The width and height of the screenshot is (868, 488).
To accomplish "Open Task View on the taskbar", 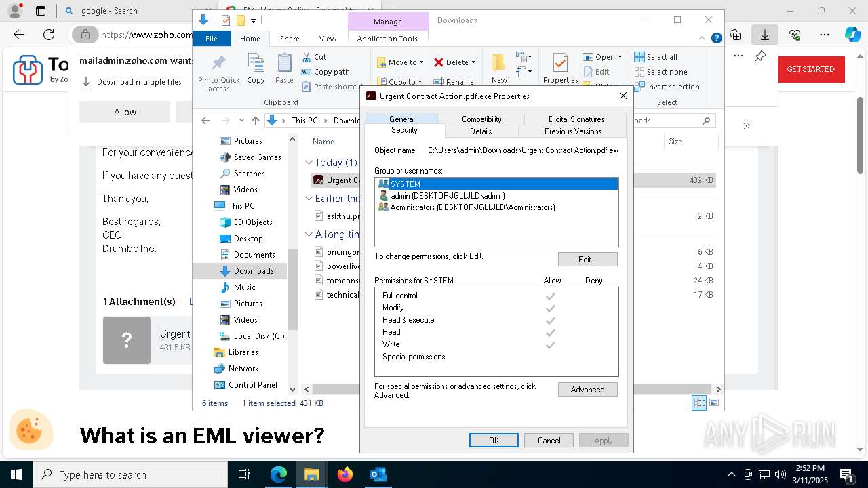I will coord(244,474).
